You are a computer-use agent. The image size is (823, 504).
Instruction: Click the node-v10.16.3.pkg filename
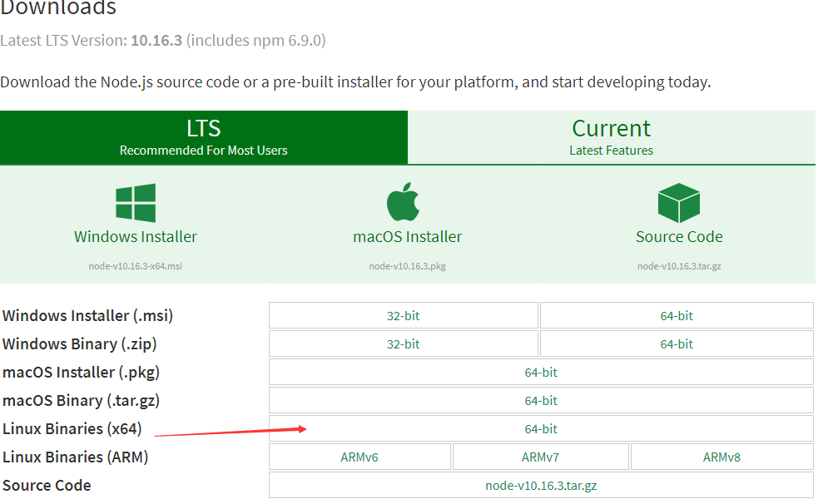click(x=407, y=266)
